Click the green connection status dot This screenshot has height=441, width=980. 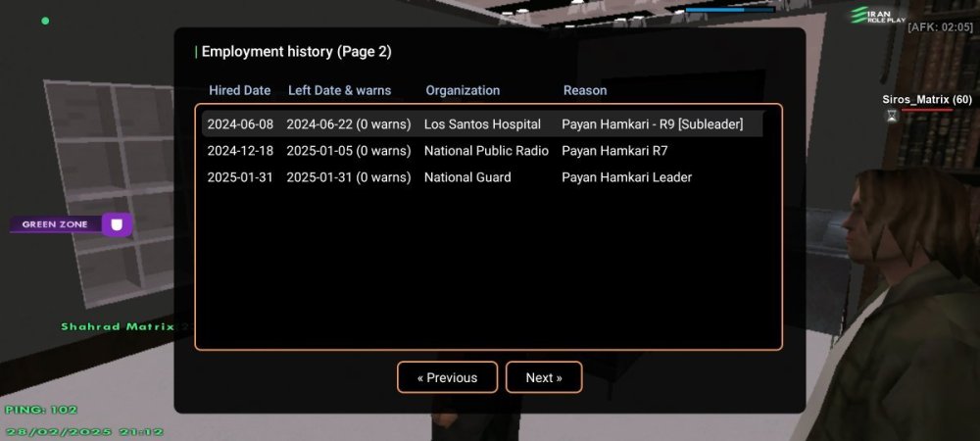tap(45, 21)
